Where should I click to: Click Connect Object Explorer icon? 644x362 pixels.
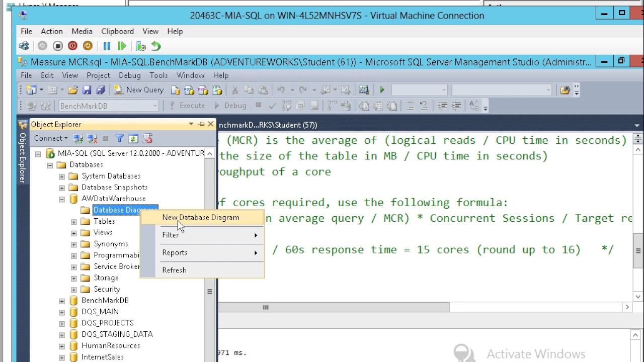coord(78,138)
